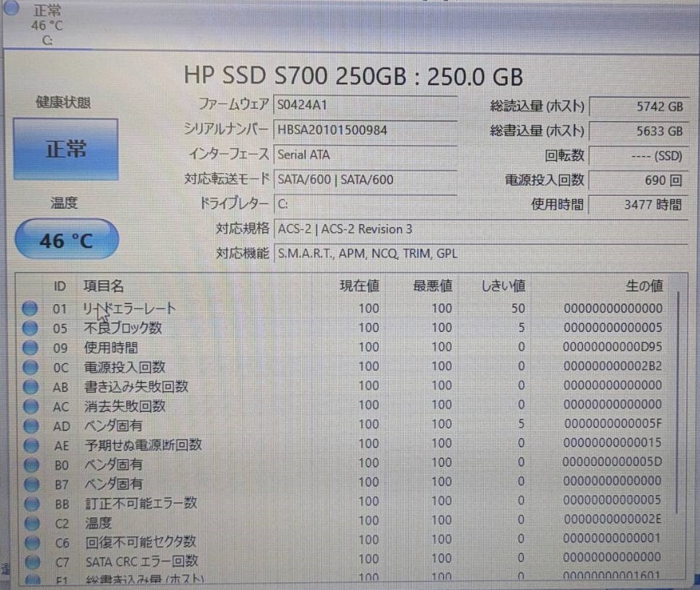700x590 pixels.
Task: Click total host writes 5633 GB field
Action: click(638, 131)
